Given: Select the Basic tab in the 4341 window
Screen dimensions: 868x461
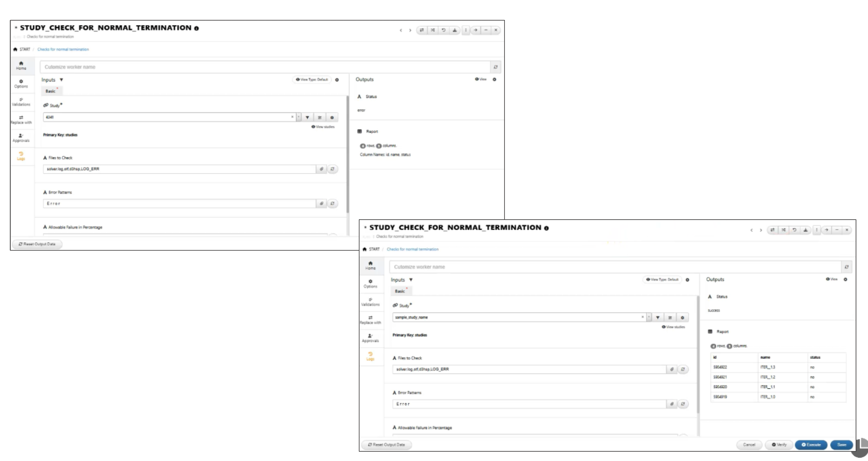Looking at the screenshot, I should pos(51,91).
